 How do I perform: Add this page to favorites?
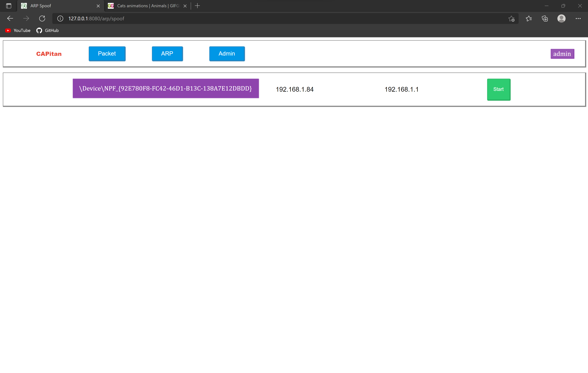(511, 19)
